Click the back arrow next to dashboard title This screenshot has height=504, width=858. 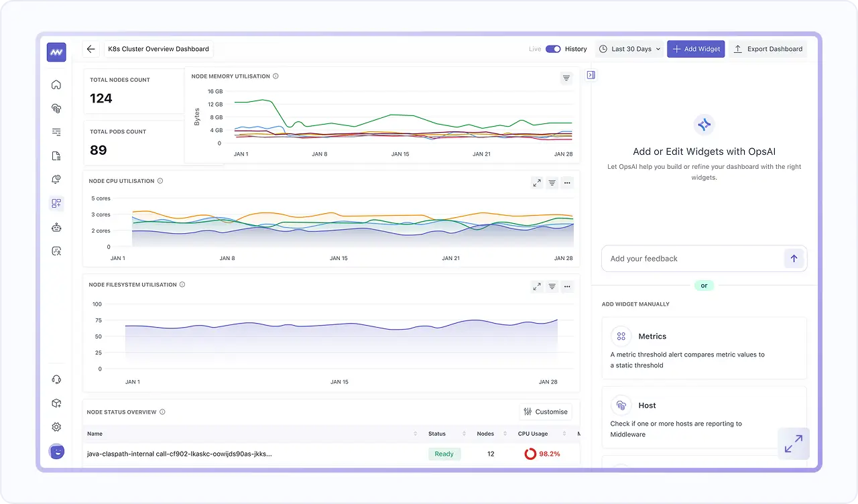(91, 49)
